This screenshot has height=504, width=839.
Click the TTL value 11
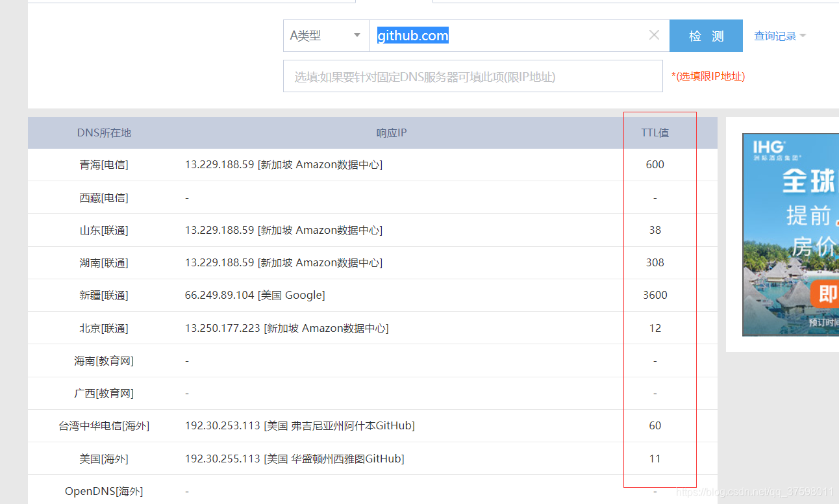(x=655, y=459)
